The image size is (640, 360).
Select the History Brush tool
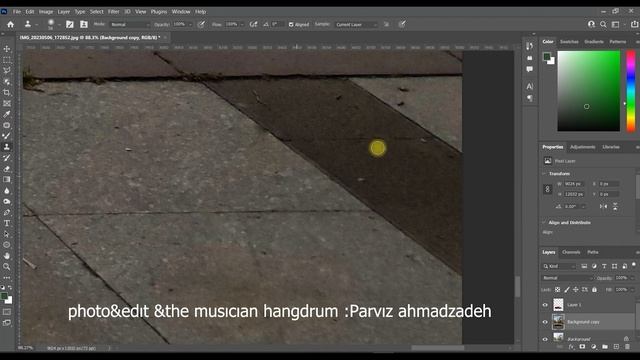pos(7,158)
